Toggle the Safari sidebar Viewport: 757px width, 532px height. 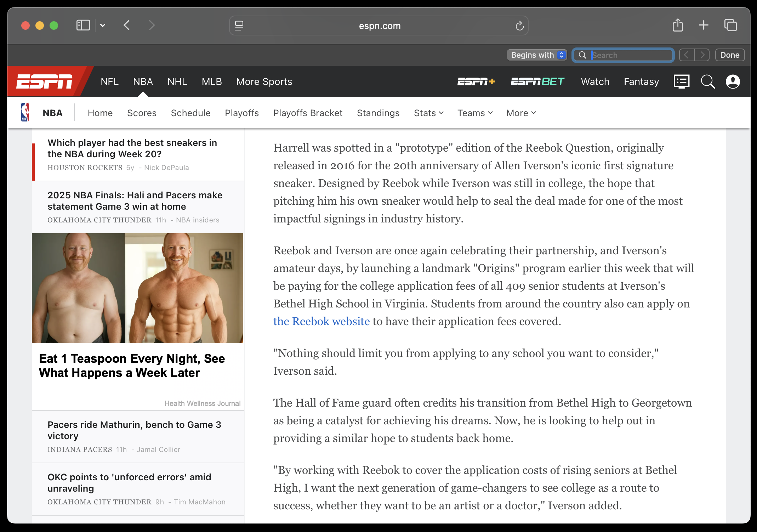tap(83, 26)
